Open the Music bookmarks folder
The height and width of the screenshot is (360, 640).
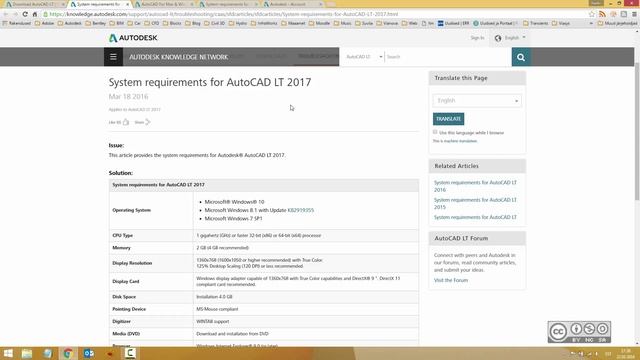[x=342, y=23]
